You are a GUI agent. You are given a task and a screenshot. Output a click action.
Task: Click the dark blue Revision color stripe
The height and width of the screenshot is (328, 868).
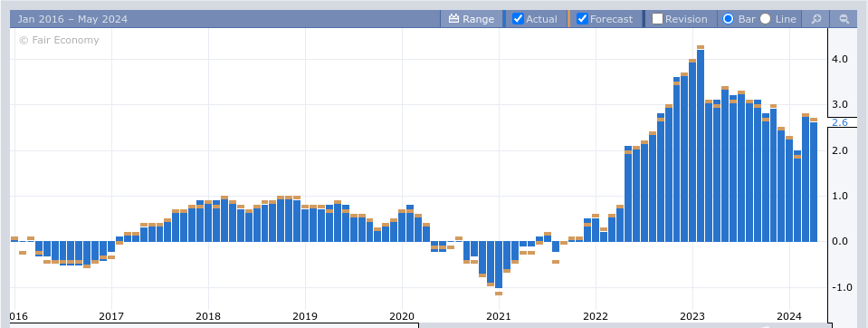[x=644, y=19]
